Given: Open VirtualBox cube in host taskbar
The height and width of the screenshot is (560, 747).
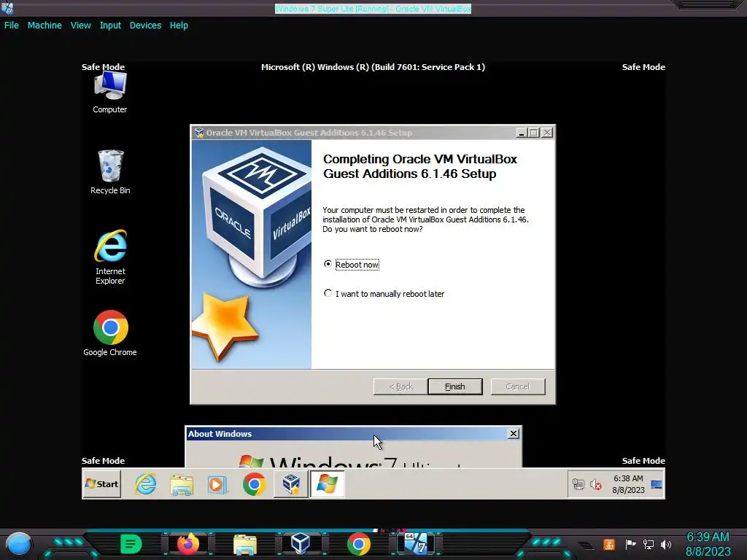Looking at the screenshot, I should tap(301, 544).
